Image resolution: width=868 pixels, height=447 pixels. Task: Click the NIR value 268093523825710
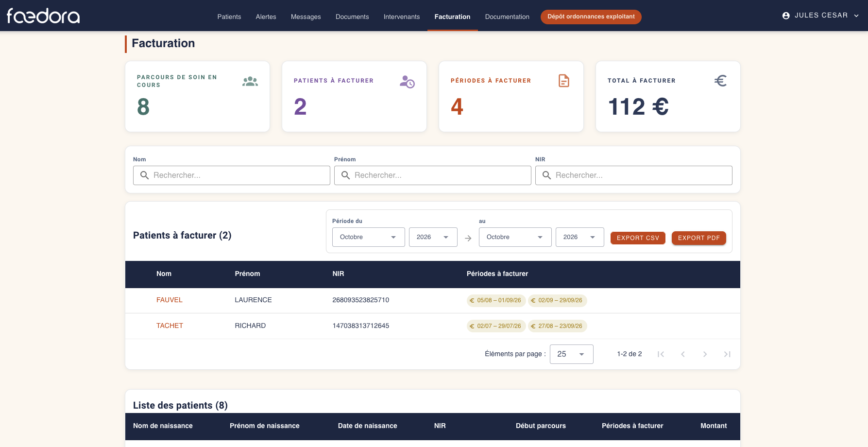click(361, 300)
